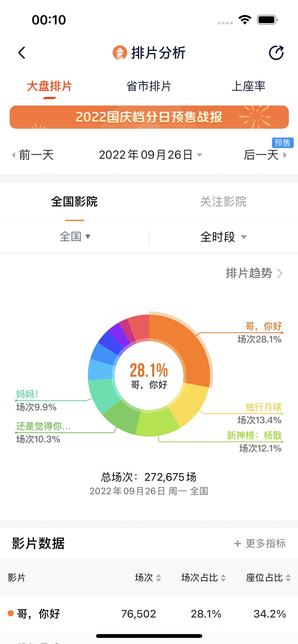The image size is (298, 644).
Task: Toggle sorting on the 场次 column
Action: 147,578
